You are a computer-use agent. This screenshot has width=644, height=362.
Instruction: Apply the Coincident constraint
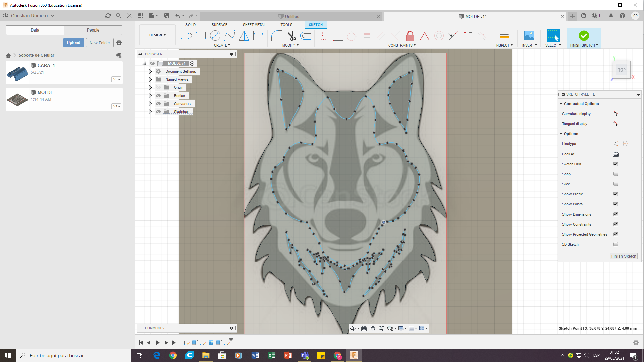pos(338,36)
